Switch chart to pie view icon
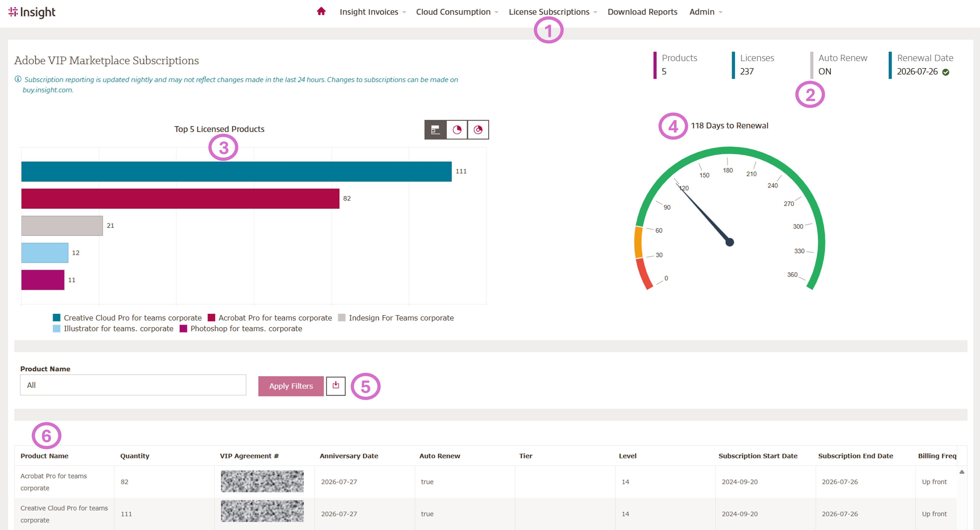The width and height of the screenshot is (980, 530). click(457, 130)
